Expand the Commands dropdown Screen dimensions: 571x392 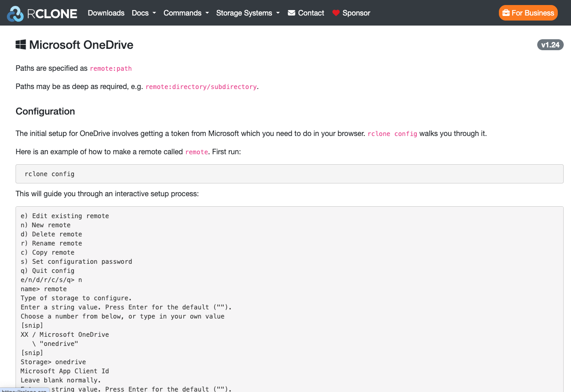point(186,13)
